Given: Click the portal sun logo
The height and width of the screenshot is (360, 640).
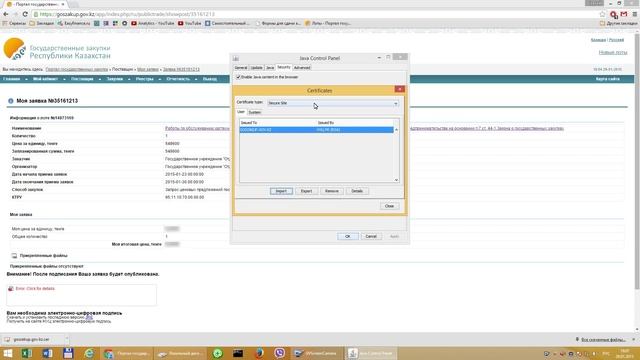Looking at the screenshot, I should click(14, 49).
